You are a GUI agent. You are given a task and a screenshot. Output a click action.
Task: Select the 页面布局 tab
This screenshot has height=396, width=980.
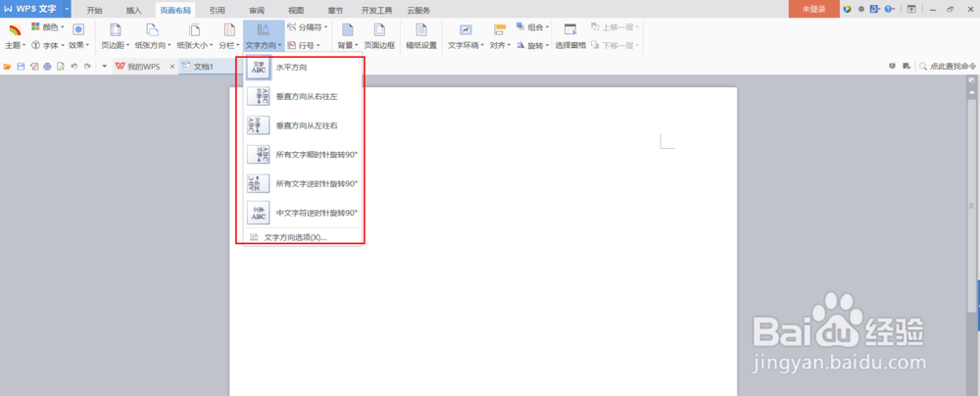175,10
